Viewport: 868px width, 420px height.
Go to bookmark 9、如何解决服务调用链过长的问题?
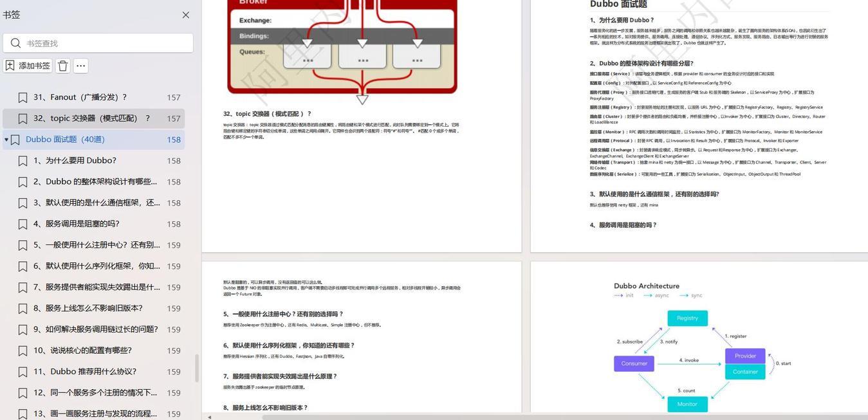[x=93, y=329]
